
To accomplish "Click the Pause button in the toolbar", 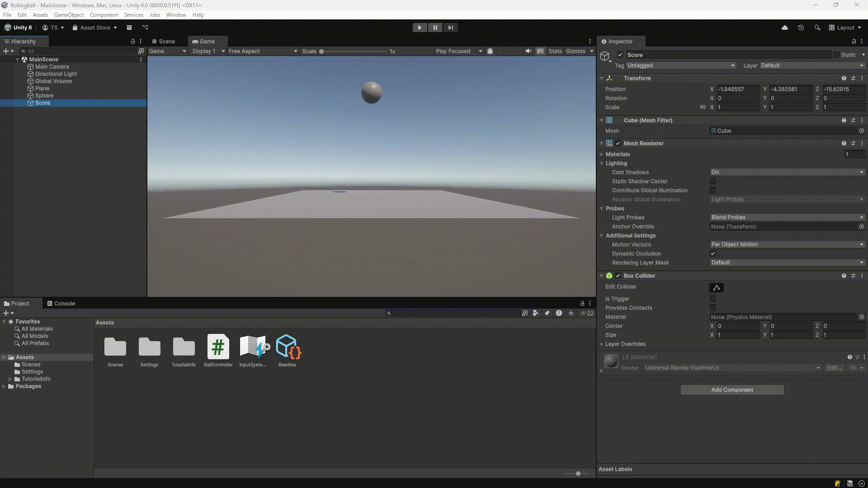I will pyautogui.click(x=435, y=28).
